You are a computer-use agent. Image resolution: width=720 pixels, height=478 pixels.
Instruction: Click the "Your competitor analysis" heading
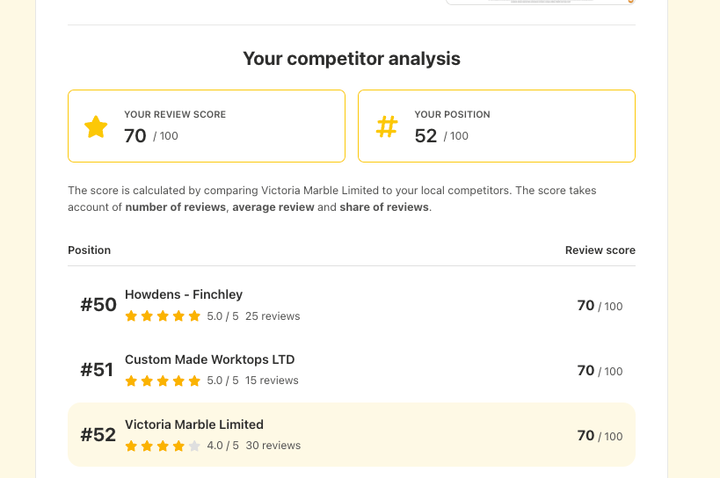point(351,59)
